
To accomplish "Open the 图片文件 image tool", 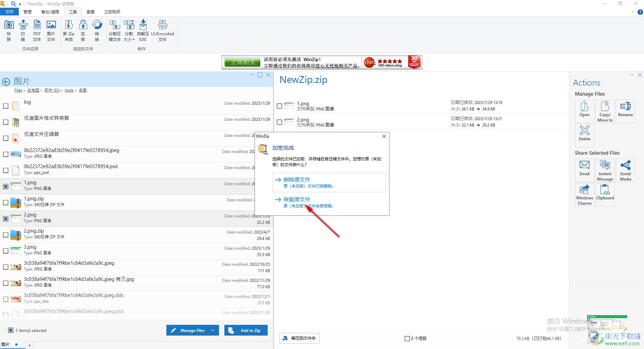I will coord(51,30).
